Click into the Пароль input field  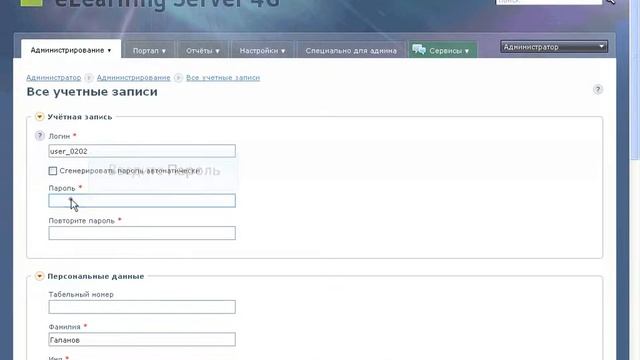[x=142, y=200]
